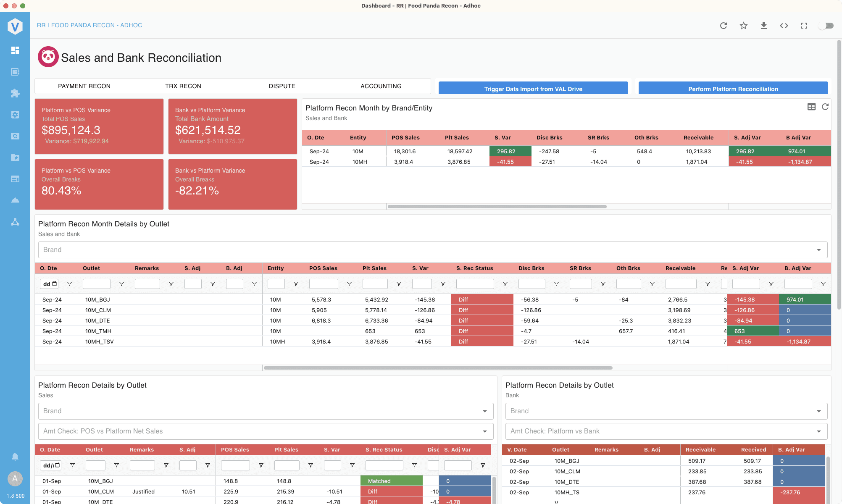The height and width of the screenshot is (504, 842).
Task: Click the download icon in header
Action: tap(764, 26)
